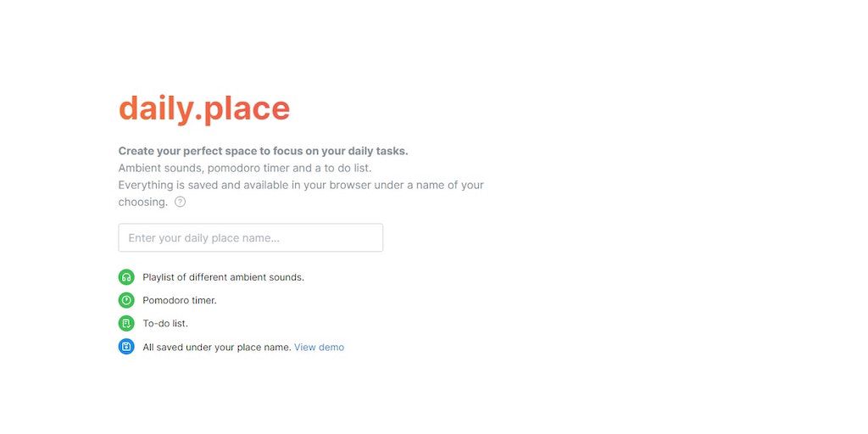
Task: Click the green headphones ambient sounds icon
Action: pos(126,277)
